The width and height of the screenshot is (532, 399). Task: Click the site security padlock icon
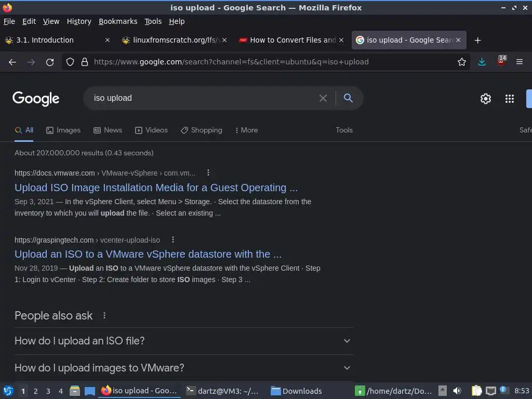tap(85, 62)
